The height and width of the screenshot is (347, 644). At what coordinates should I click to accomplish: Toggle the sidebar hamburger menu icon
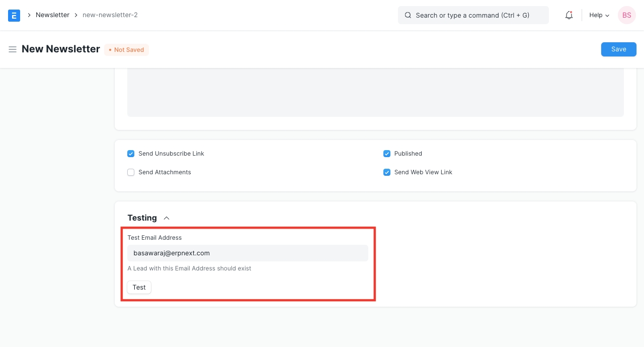13,49
